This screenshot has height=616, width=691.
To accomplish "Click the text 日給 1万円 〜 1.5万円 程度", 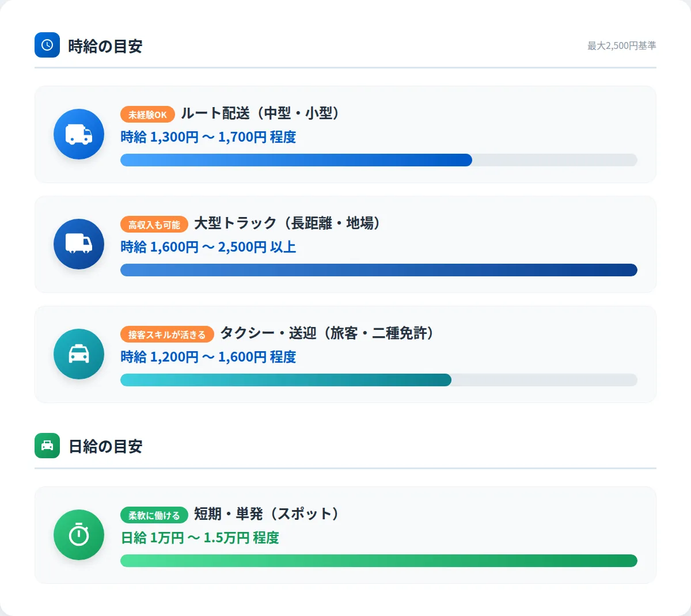I will click(x=200, y=538).
